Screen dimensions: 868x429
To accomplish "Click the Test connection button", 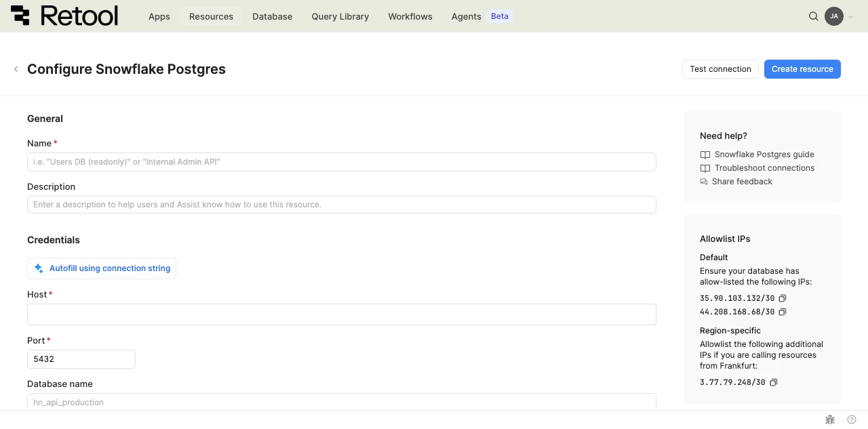I will point(720,69).
